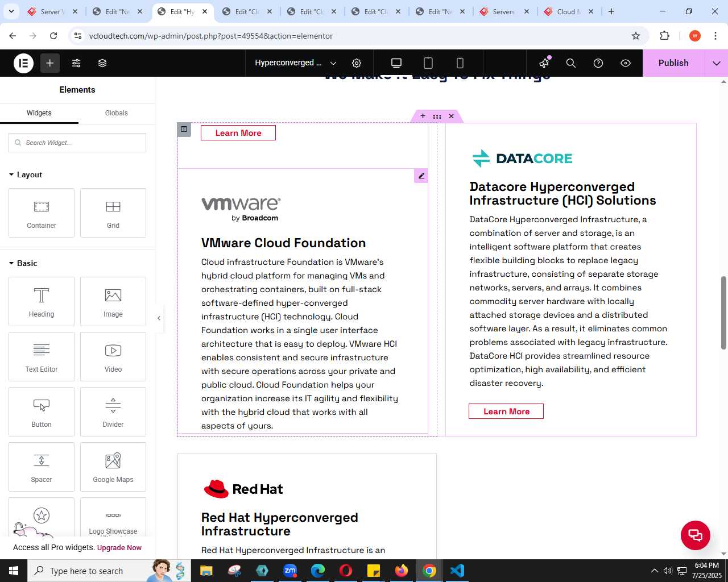Select the Google Maps widget

[x=113, y=467]
